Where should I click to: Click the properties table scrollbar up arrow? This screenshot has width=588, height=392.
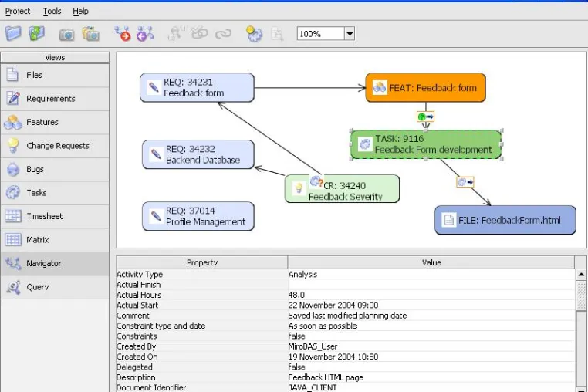tap(581, 275)
